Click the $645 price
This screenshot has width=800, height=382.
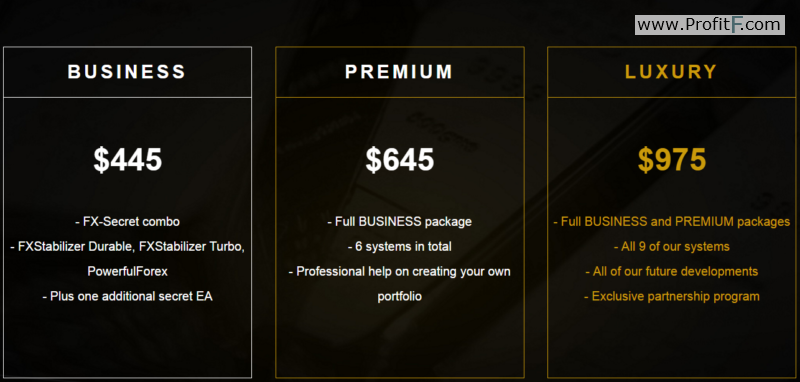coord(399,160)
